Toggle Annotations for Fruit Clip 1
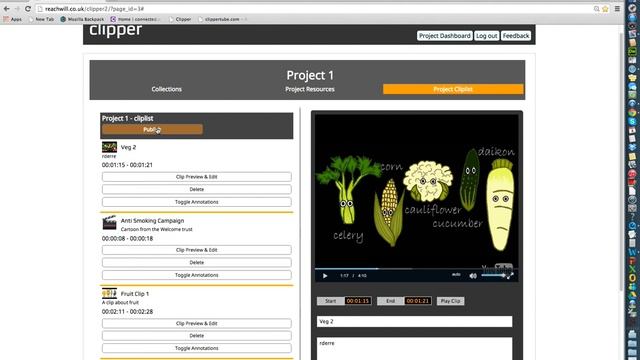Viewport: 640px width, 360px height. click(197, 348)
